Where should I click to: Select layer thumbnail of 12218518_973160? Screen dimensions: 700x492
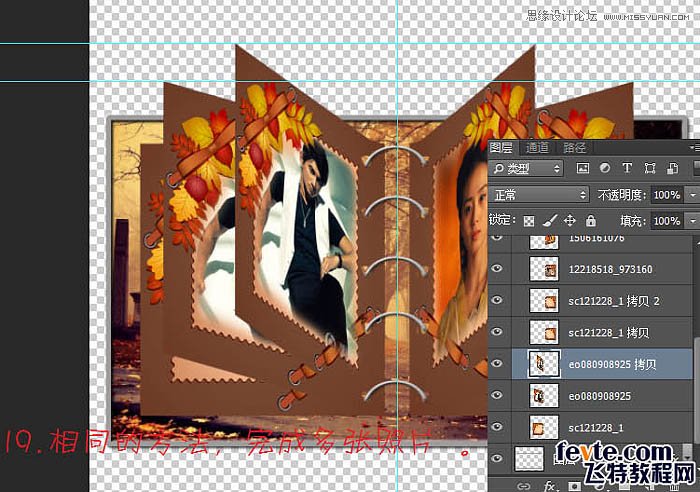[x=544, y=269]
